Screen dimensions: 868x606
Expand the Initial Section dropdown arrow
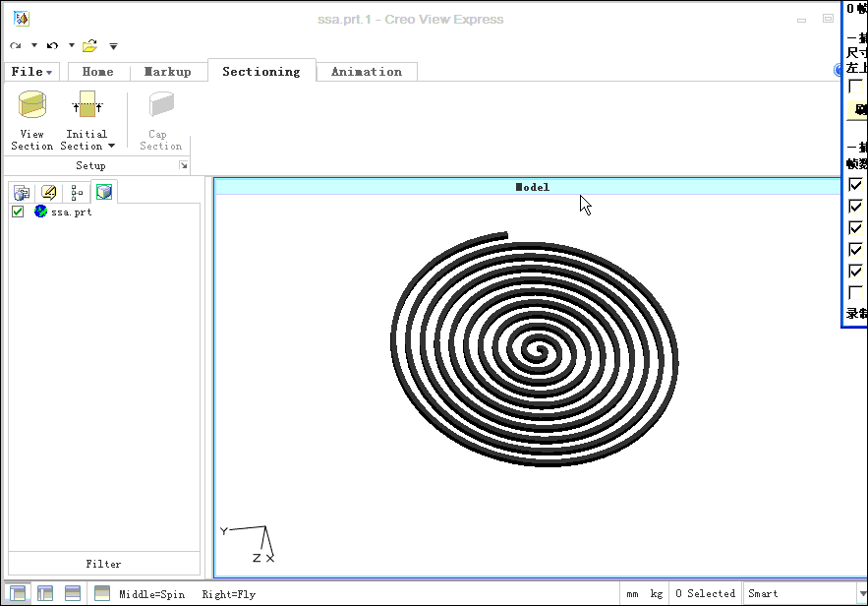112,146
